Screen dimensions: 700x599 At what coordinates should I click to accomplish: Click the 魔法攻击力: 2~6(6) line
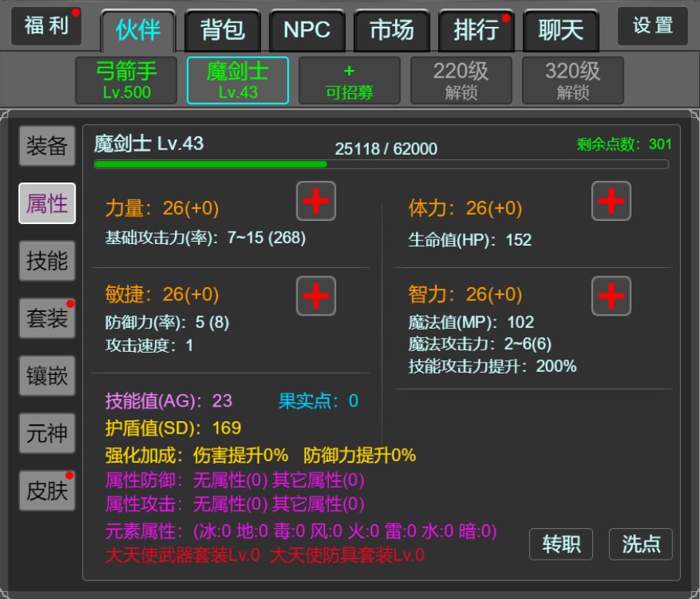click(x=480, y=344)
